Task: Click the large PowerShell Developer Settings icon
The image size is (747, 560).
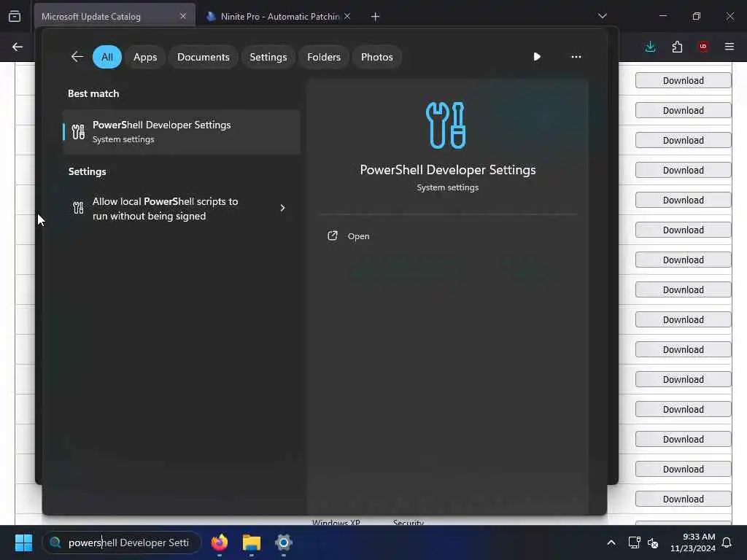Action: 446,125
